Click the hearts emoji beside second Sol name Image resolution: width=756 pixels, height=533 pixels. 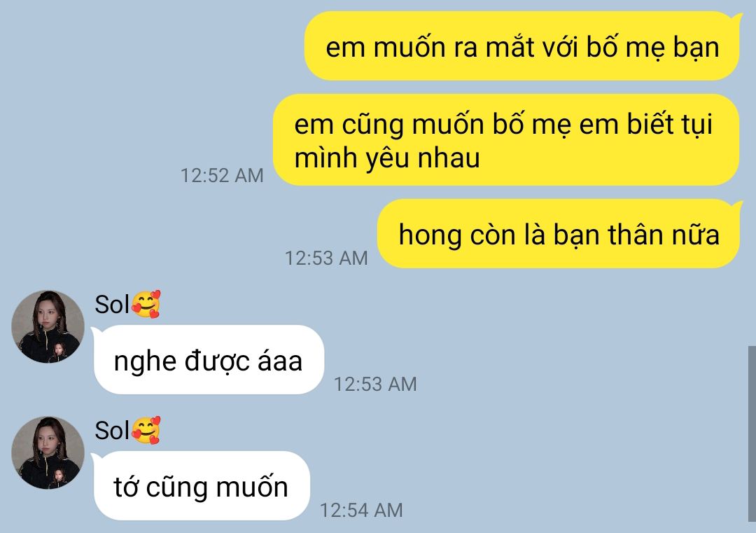tap(146, 430)
